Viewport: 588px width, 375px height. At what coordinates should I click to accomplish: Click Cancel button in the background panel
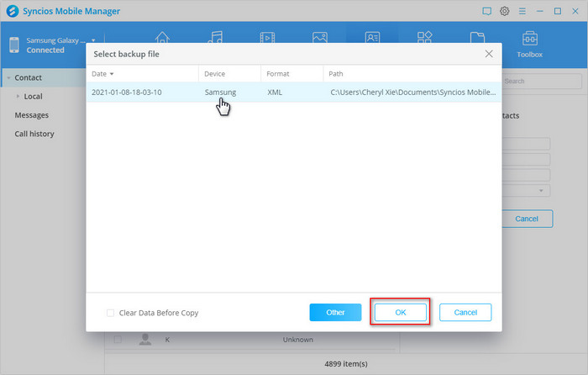[x=527, y=219]
